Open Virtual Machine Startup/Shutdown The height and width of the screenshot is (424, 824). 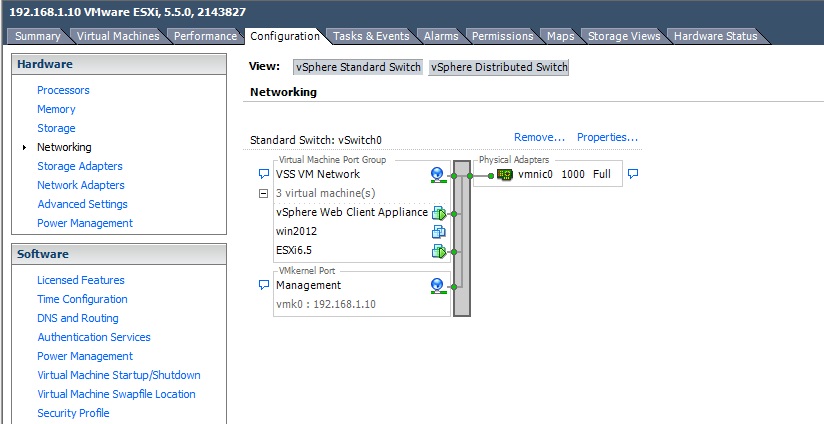[118, 375]
